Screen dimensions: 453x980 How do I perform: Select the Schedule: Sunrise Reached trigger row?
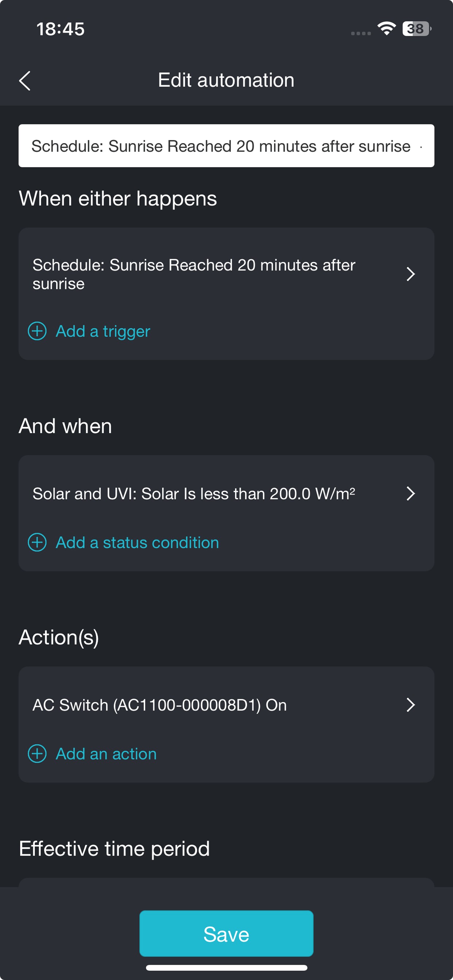pos(226,274)
